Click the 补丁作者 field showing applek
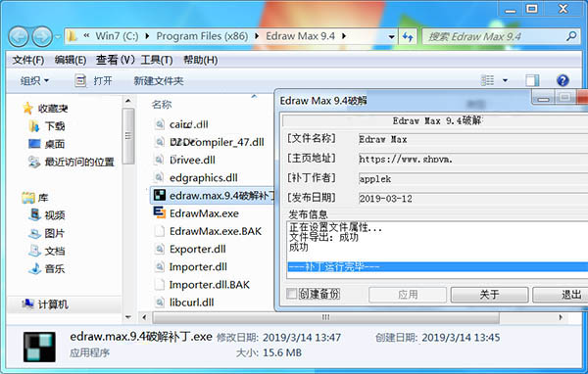This screenshot has width=588, height=374. (473, 179)
